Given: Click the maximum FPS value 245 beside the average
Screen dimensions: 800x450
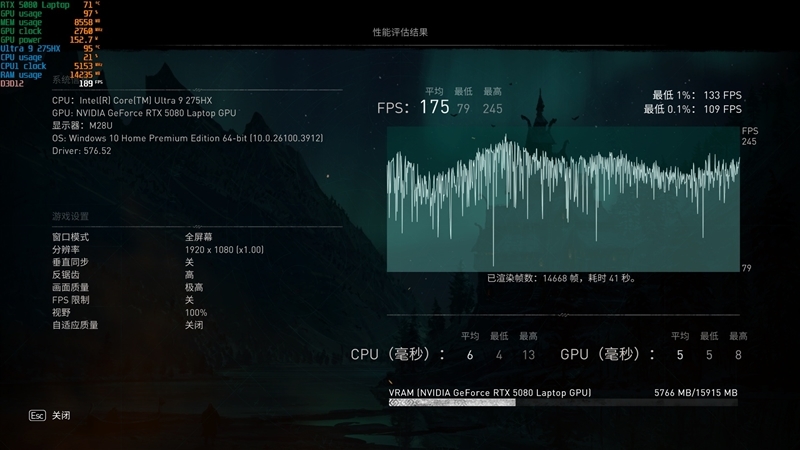Looking at the screenshot, I should (x=492, y=109).
